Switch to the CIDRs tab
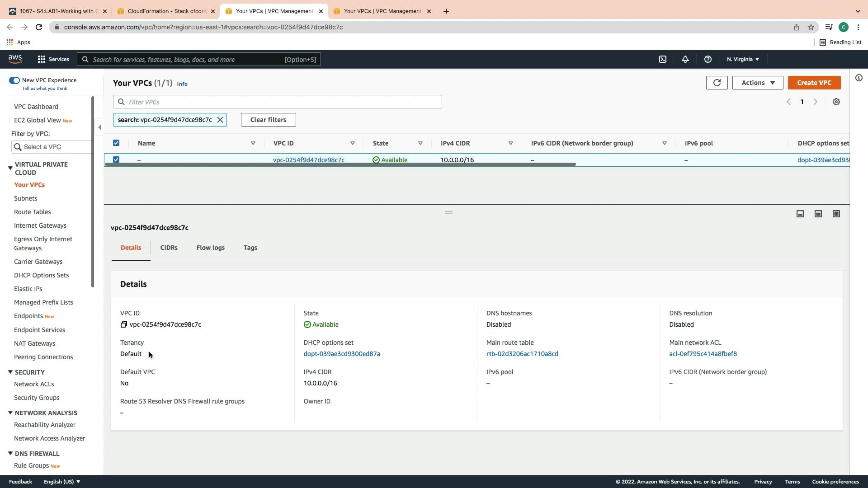868x488 pixels. point(169,248)
